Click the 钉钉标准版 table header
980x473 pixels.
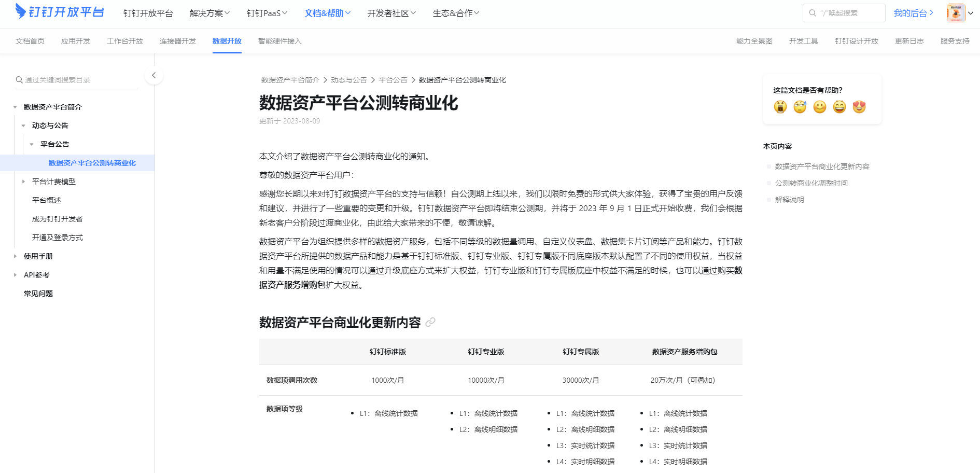point(388,352)
